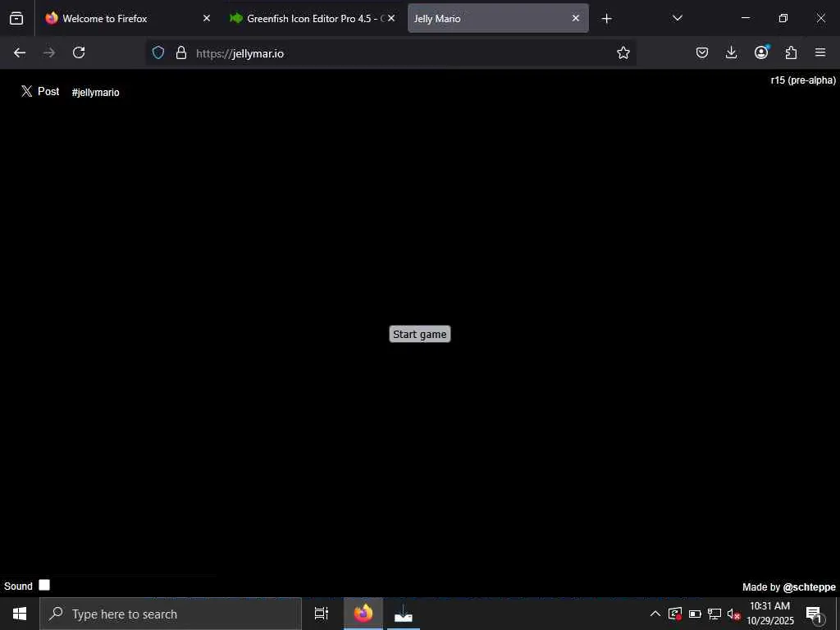Screen dimensions: 840x630
Task: Open Firefox View
Action: (16, 19)
